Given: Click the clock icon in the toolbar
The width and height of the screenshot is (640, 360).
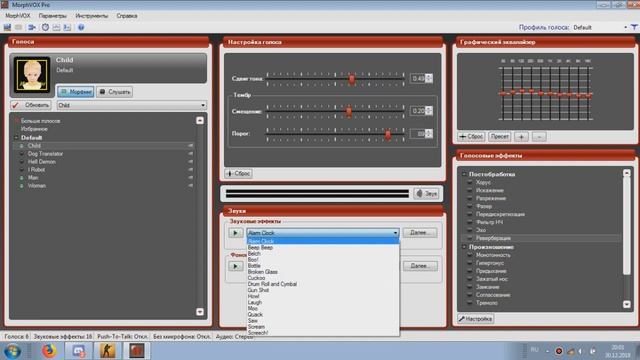Looking at the screenshot, I should click(x=45, y=27).
